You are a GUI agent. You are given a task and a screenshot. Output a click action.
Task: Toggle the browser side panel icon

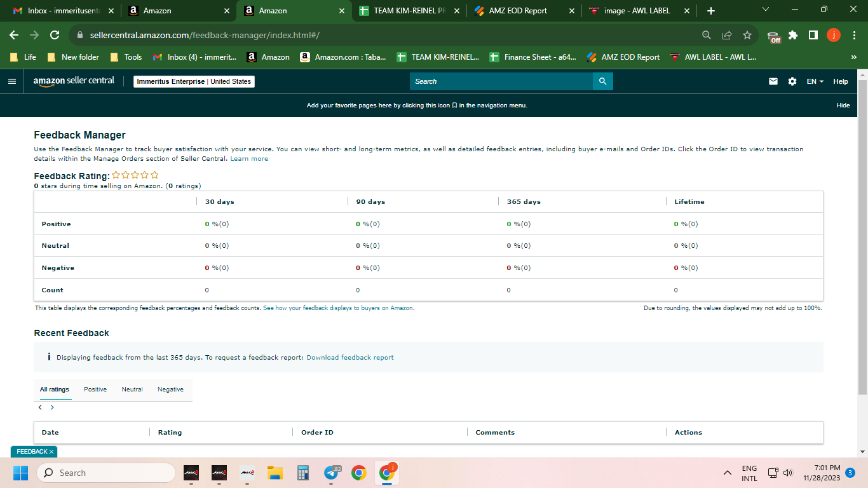813,35
